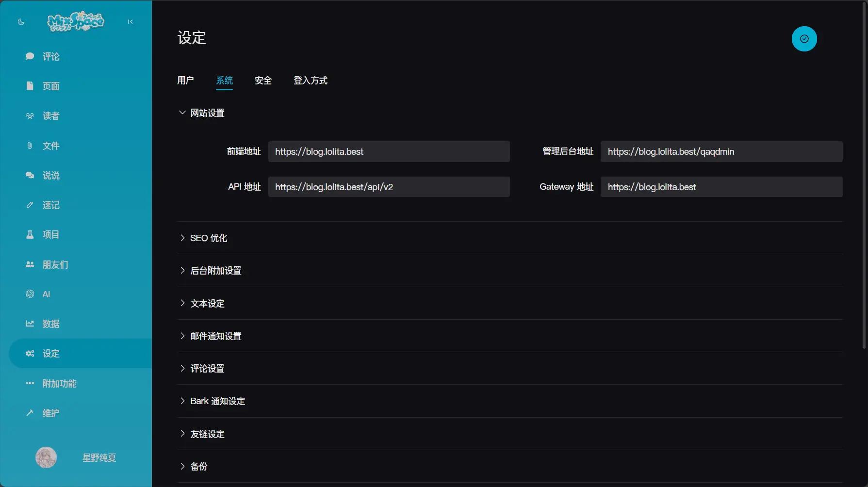The width and height of the screenshot is (868, 487).
Task: Collapse the sidebar with arrow icon
Action: pyautogui.click(x=130, y=22)
